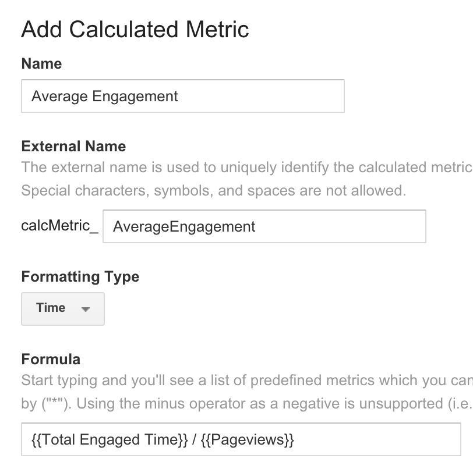Focus the Name field containing Average Engagement
Viewport: 473px width, 476px height.
183,96
